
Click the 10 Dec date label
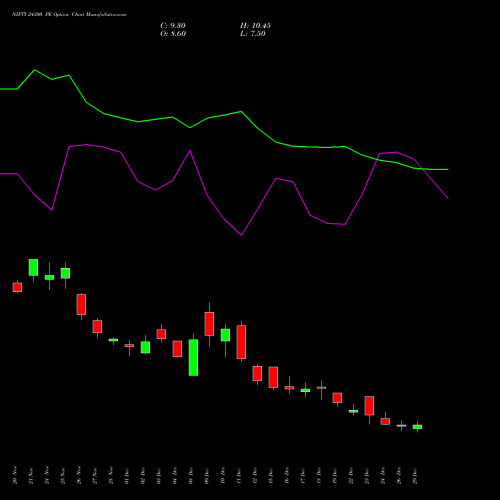click(223, 475)
